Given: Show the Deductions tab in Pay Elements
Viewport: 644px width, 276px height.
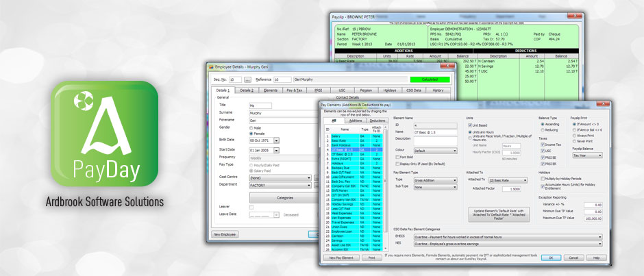Looking at the screenshot, I should (377, 121).
